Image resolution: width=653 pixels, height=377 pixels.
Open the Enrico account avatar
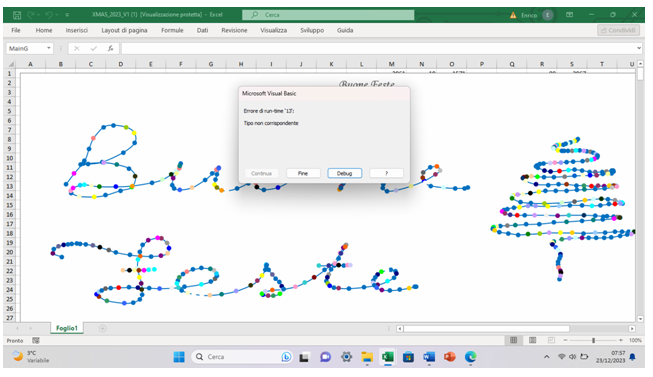click(x=548, y=15)
